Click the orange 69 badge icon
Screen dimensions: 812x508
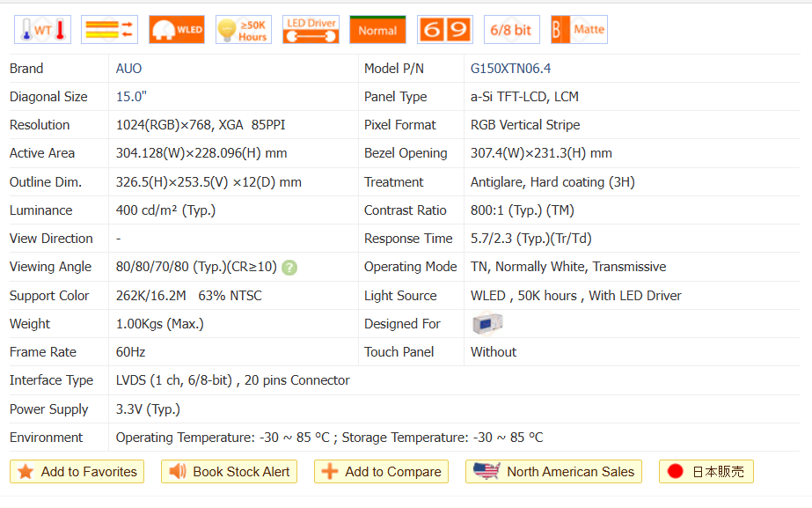click(444, 30)
